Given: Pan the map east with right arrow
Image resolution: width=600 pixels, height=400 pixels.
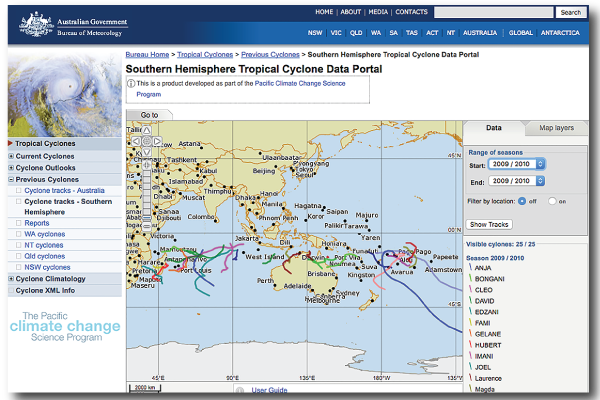Looking at the screenshot, I should click(x=157, y=141).
